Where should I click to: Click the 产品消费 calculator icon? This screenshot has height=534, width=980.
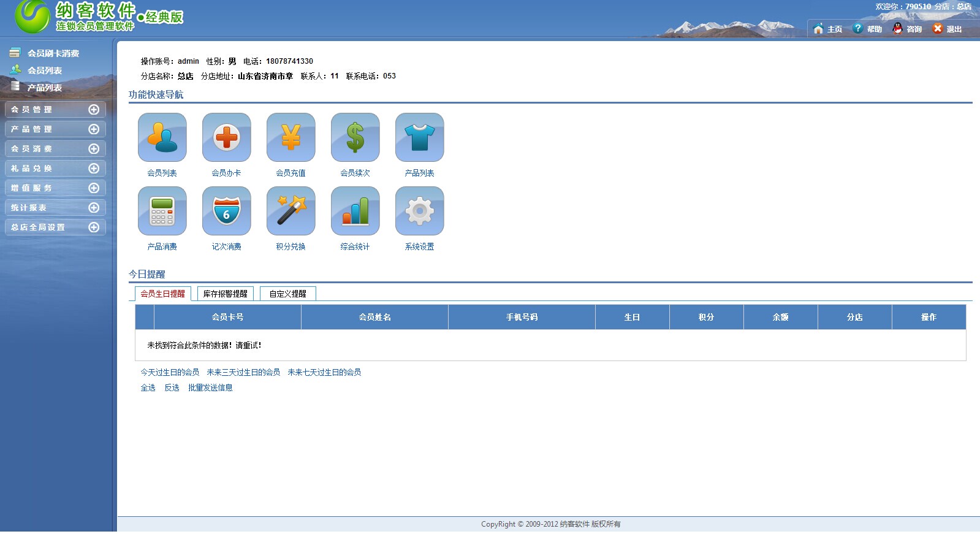[162, 212]
